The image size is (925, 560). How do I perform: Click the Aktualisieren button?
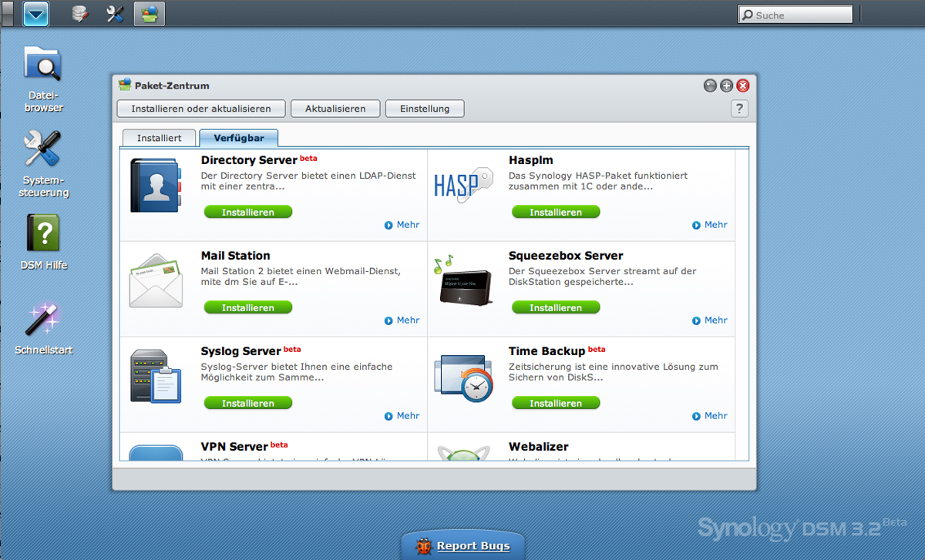(x=335, y=109)
